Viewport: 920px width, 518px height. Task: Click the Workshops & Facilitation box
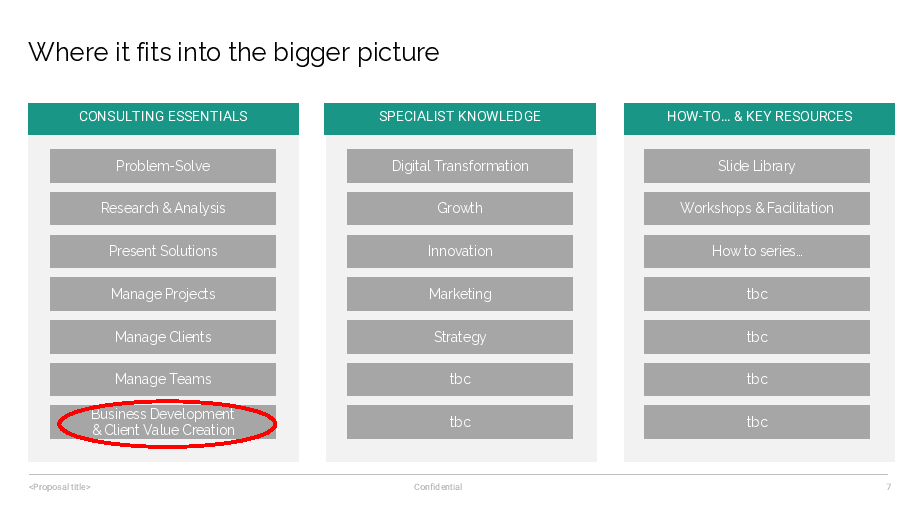757,208
